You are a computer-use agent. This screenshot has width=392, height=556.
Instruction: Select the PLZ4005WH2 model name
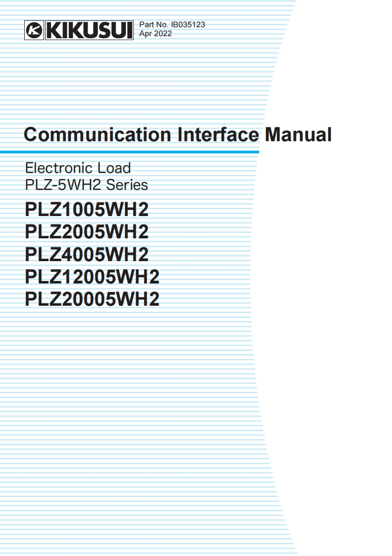tap(87, 255)
